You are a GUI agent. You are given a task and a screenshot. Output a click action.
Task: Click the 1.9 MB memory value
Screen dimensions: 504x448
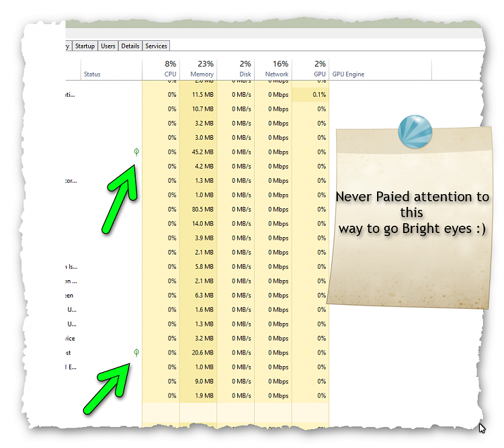click(204, 396)
